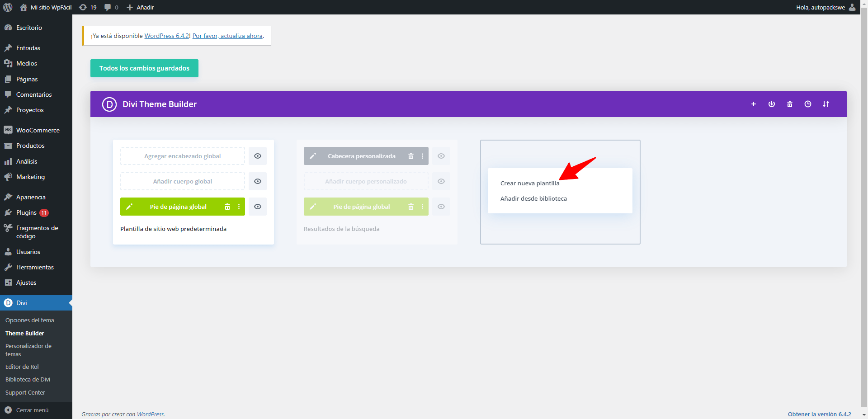Edit Cabecera personalizada with pencil icon
The image size is (868, 419).
coord(313,156)
